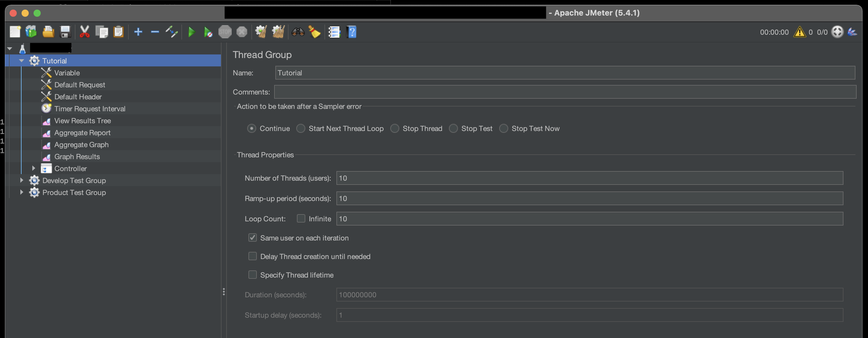Click the scissors Cut icon
Viewport: 868px width, 338px height.
(x=84, y=32)
